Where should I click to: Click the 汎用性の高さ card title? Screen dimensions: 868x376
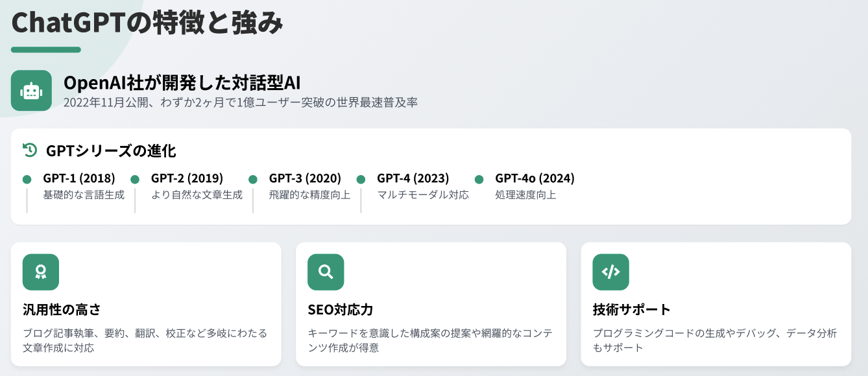(x=62, y=309)
